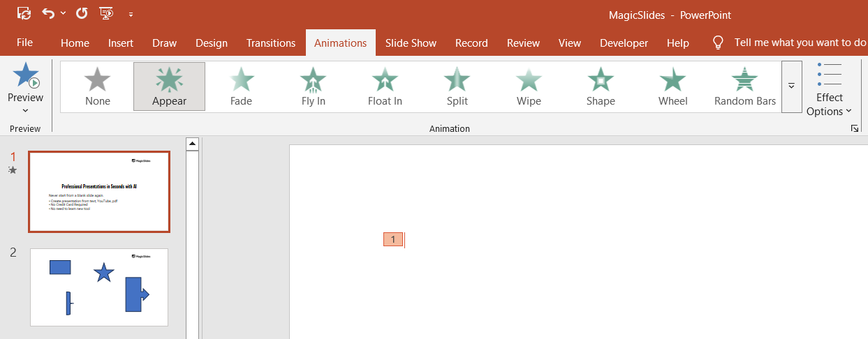Screen dimensions: 868x339
Task: Choose the None animation effect
Action: (98, 87)
